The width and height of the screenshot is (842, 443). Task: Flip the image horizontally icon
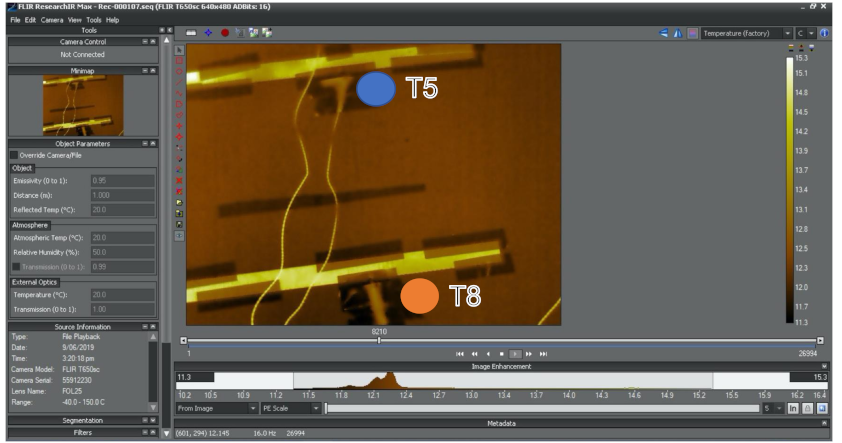678,33
